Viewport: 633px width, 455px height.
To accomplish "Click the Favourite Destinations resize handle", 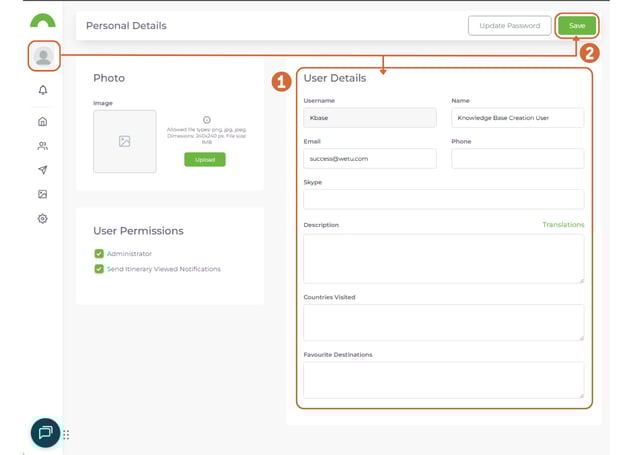I will (x=581, y=395).
